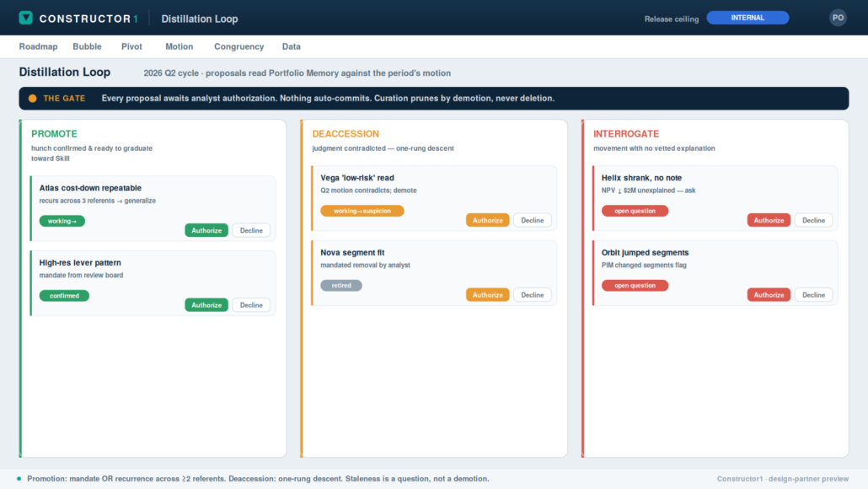Click Orbit card's 'open question' tag
Image resolution: width=868 pixels, height=489 pixels.
click(x=635, y=286)
